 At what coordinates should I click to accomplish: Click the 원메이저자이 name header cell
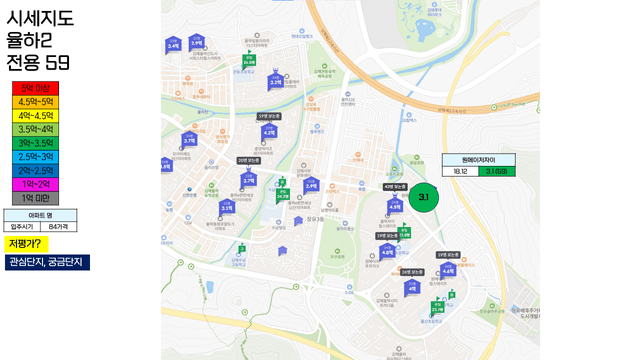click(479, 160)
